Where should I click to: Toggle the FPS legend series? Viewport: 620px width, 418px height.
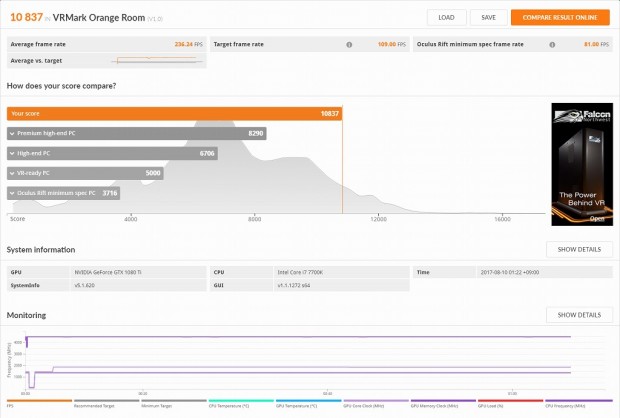click(x=39, y=403)
